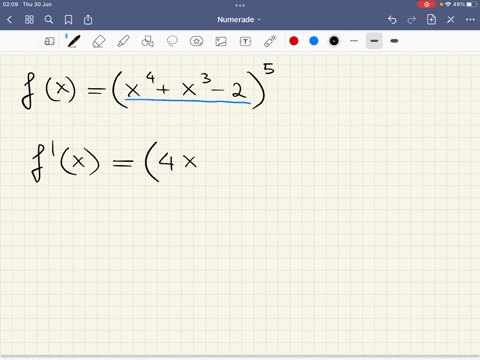The width and height of the screenshot is (480, 360).
Task: Choose the blue pen color
Action: pyautogui.click(x=314, y=41)
